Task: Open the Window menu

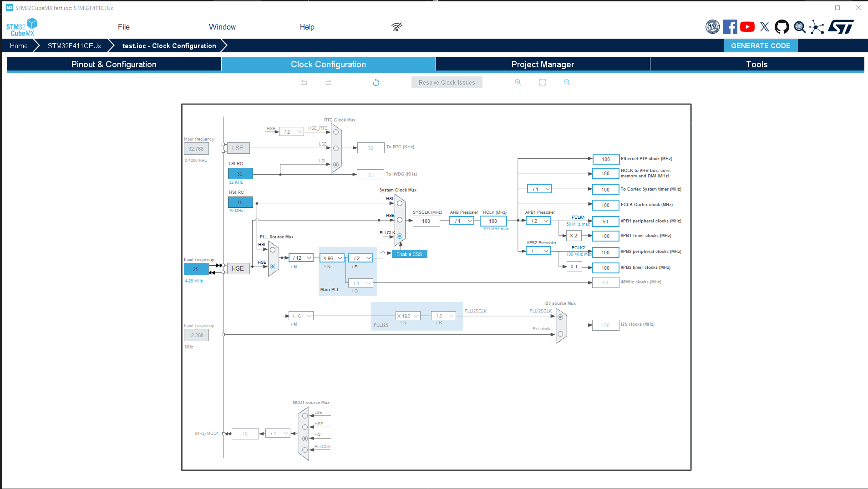Action: [x=222, y=27]
